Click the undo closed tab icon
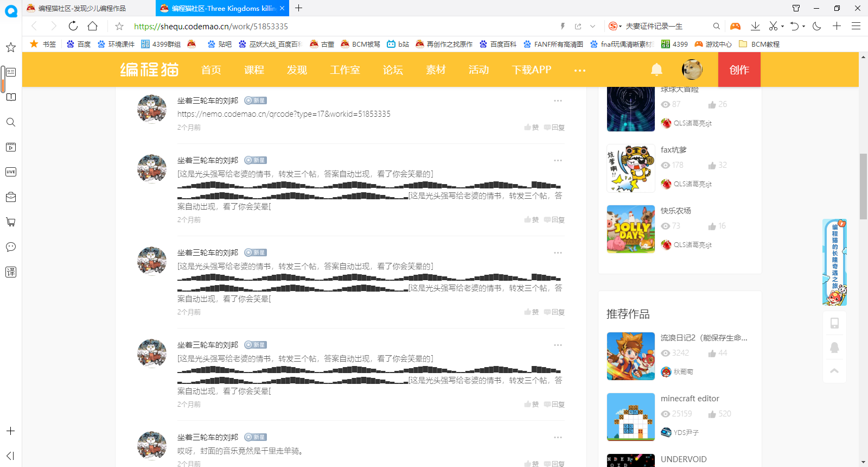 point(794,26)
